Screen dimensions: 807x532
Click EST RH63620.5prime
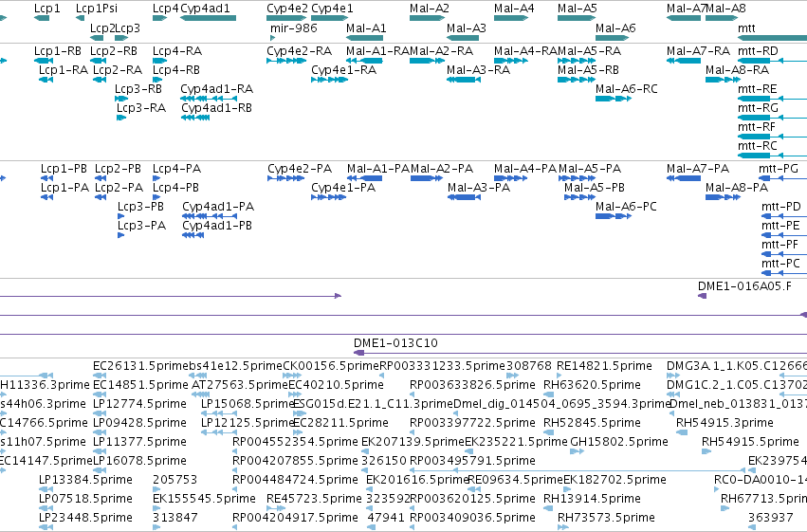(x=592, y=385)
